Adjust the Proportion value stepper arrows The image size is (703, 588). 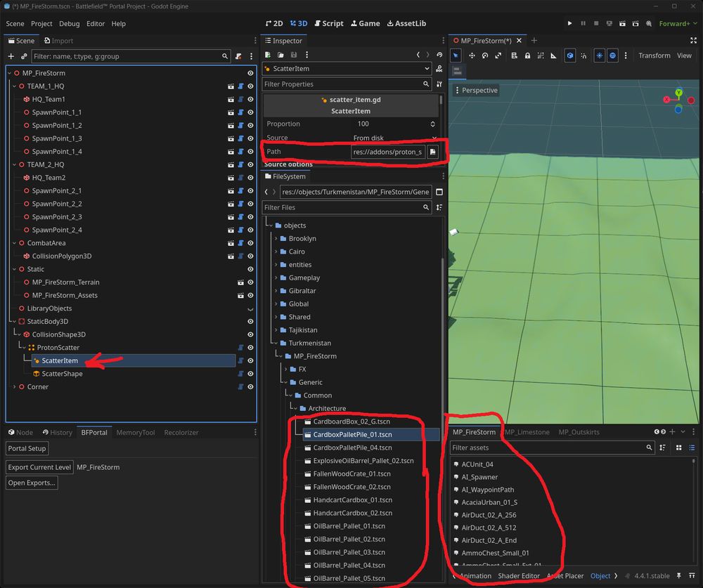(433, 124)
